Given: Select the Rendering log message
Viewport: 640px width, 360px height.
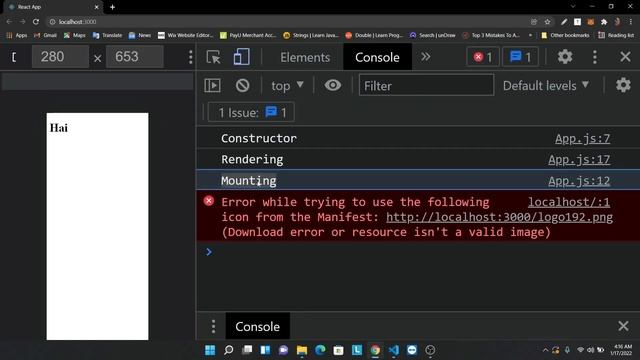Looking at the screenshot, I should click(x=252, y=160).
